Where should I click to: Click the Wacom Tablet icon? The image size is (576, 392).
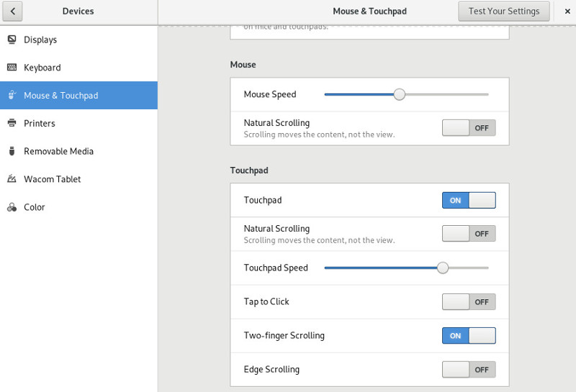click(x=12, y=179)
